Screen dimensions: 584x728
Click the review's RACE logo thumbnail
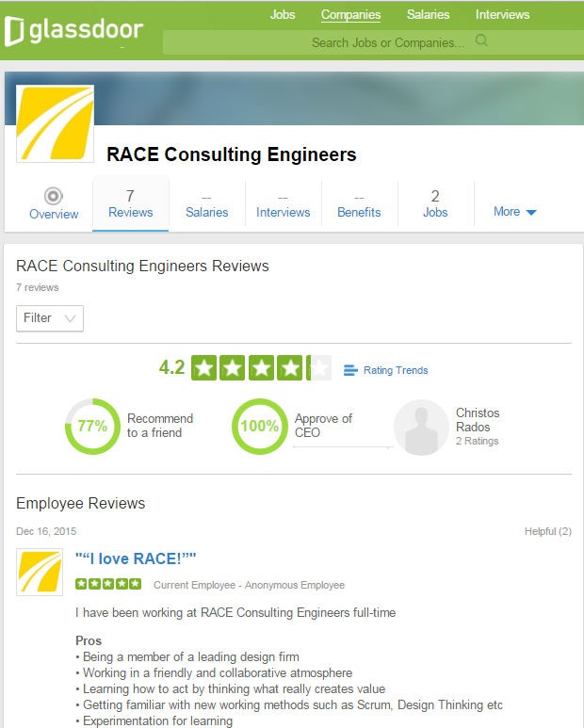(40, 572)
